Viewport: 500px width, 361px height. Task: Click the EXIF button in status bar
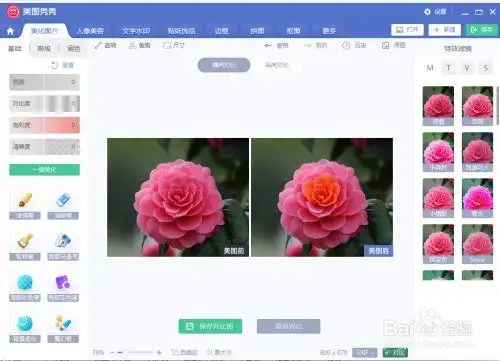(x=365, y=352)
